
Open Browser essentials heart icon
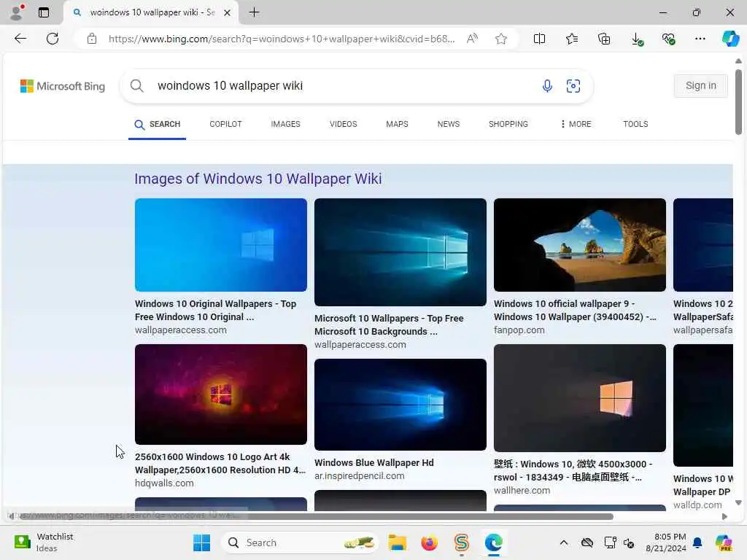(x=668, y=39)
